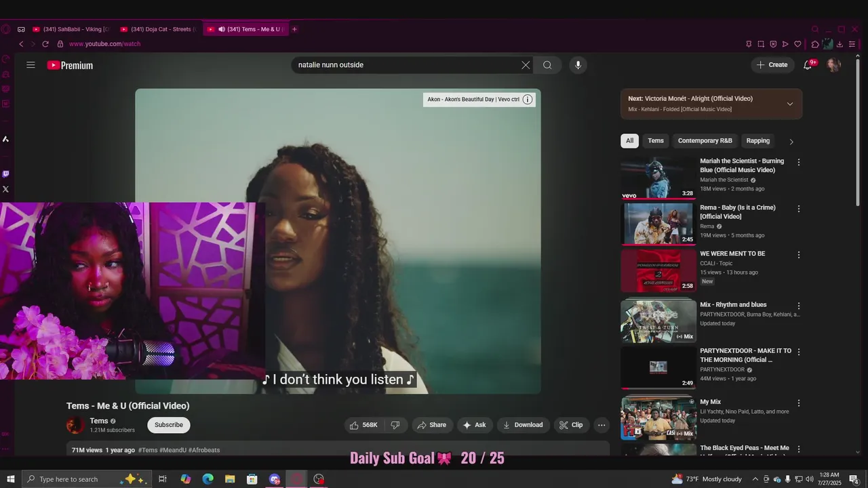Open browser downloads icon
This screenshot has width=868, height=488.
click(x=840, y=44)
